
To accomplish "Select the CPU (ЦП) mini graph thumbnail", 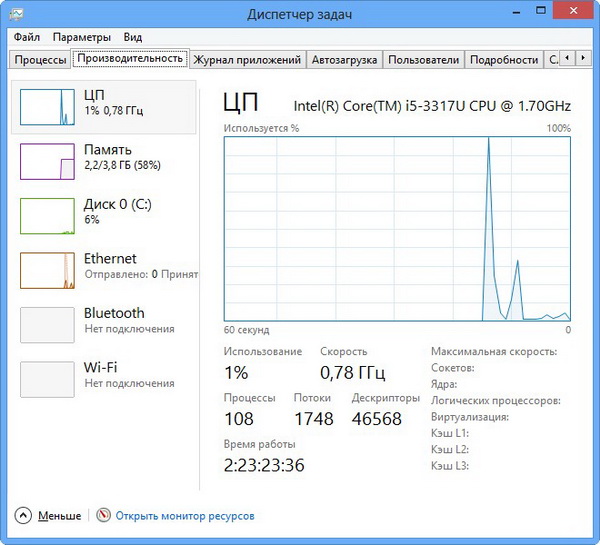I will tap(48, 107).
